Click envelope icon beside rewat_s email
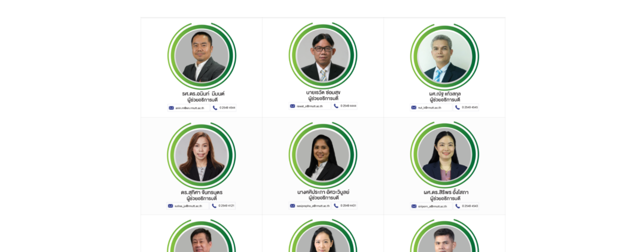Image resolution: width=644 pixels, height=252 pixels. 292,106
